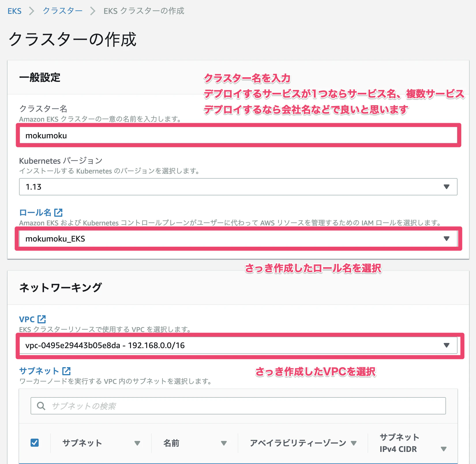The width and height of the screenshot is (476, 464).
Task: Click the subnet search field
Action: [238, 406]
